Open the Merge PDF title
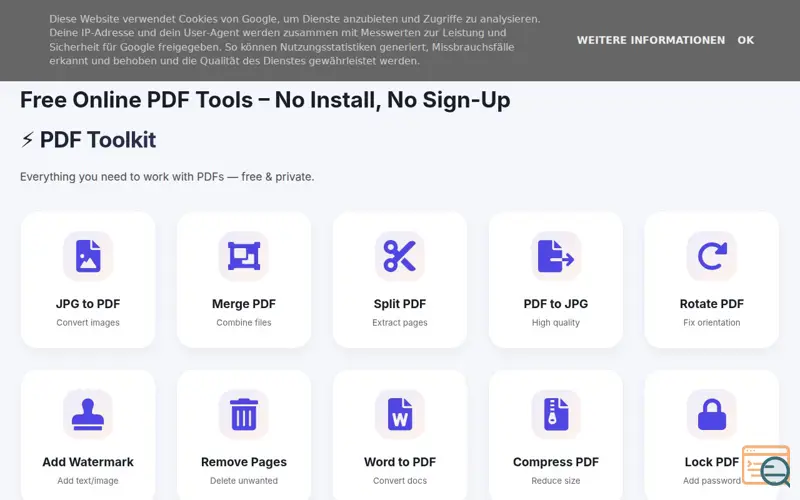The image size is (800, 500). point(244,304)
